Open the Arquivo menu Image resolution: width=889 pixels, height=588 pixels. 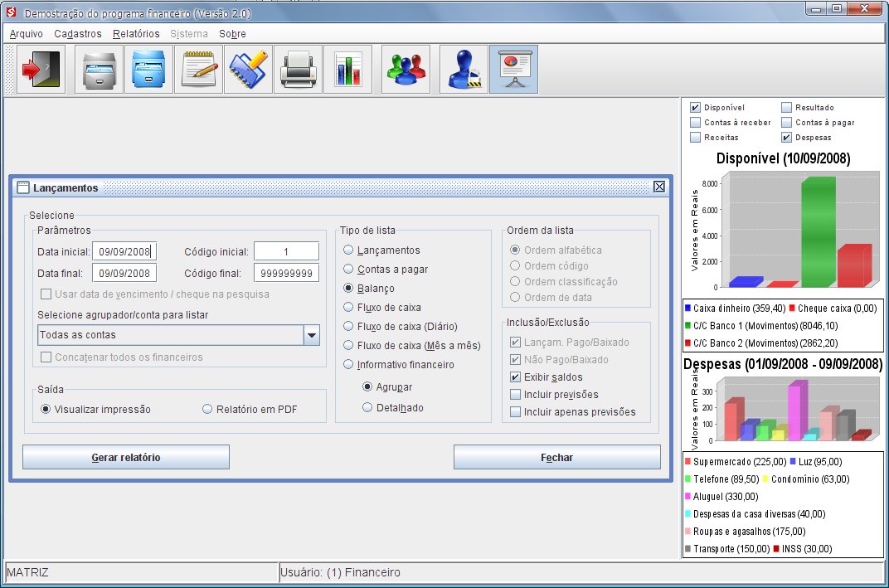(x=26, y=34)
